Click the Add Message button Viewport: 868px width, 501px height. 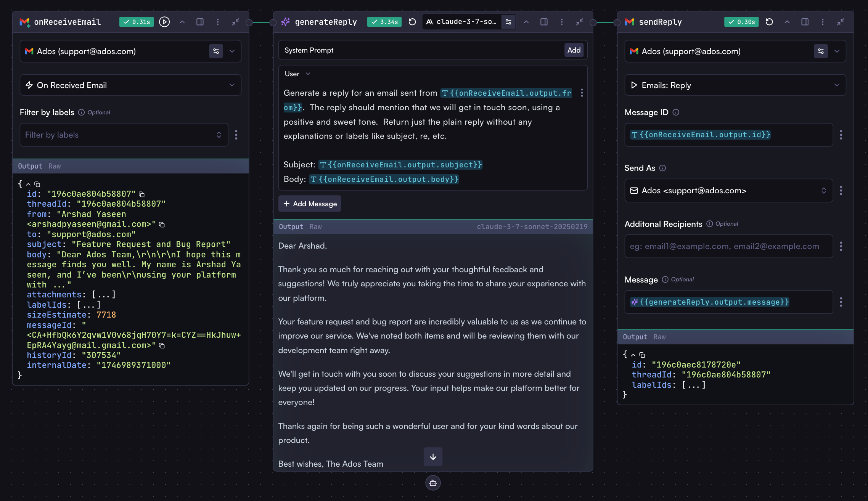click(x=310, y=203)
